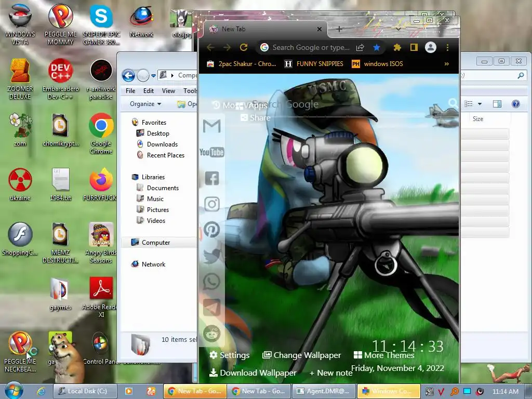Open Telegram shortcut in sidebar
The height and width of the screenshot is (399, 532).
(x=212, y=308)
